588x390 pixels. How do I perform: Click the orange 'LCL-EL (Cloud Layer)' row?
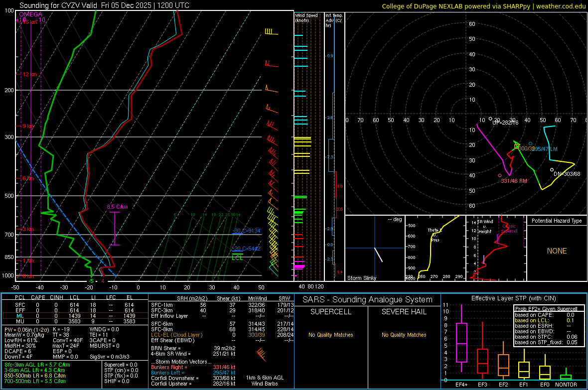(222, 335)
